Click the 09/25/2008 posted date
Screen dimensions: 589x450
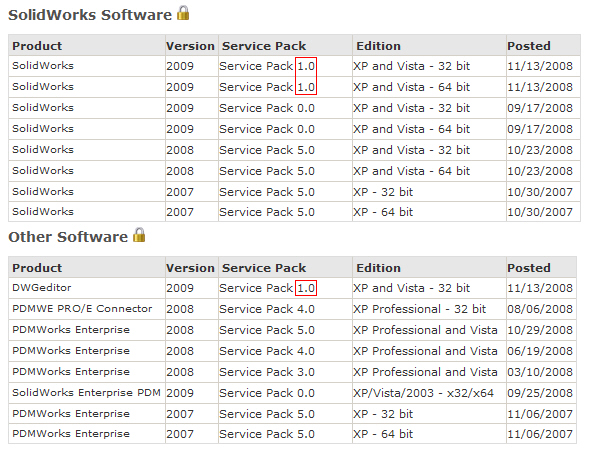[540, 393]
